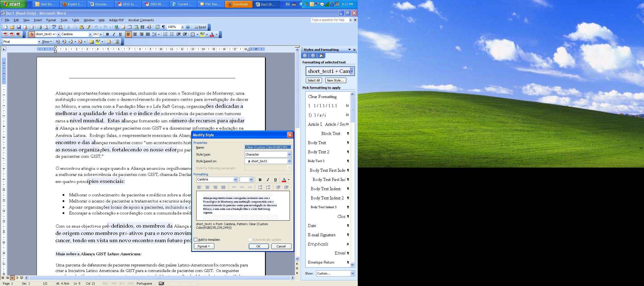Check the Add to template box
Screen dimensions: 644x286
tap(196, 240)
